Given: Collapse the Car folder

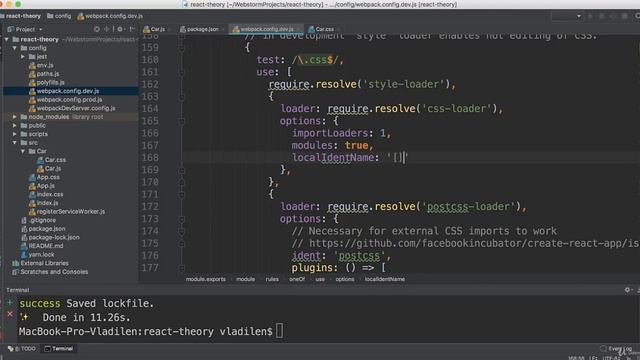Looking at the screenshot, I should point(23,151).
